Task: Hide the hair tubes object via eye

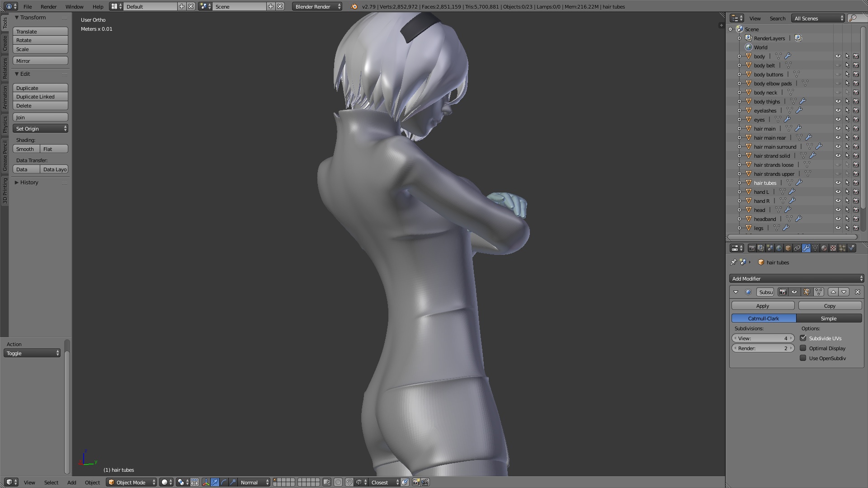Action: (x=838, y=183)
